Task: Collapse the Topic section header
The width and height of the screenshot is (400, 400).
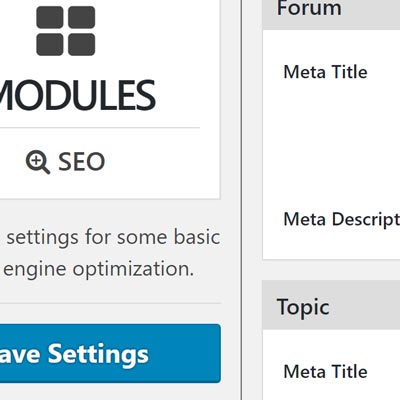Action: point(331,305)
